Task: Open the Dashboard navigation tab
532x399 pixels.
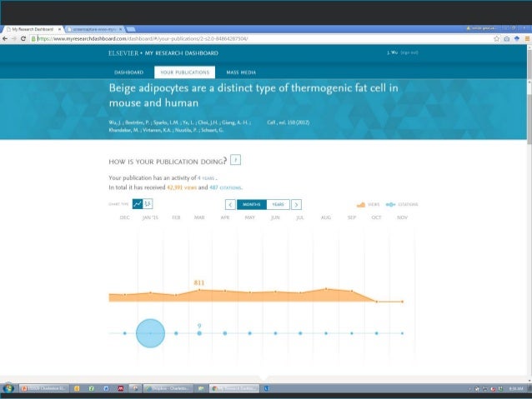Action: point(129,72)
